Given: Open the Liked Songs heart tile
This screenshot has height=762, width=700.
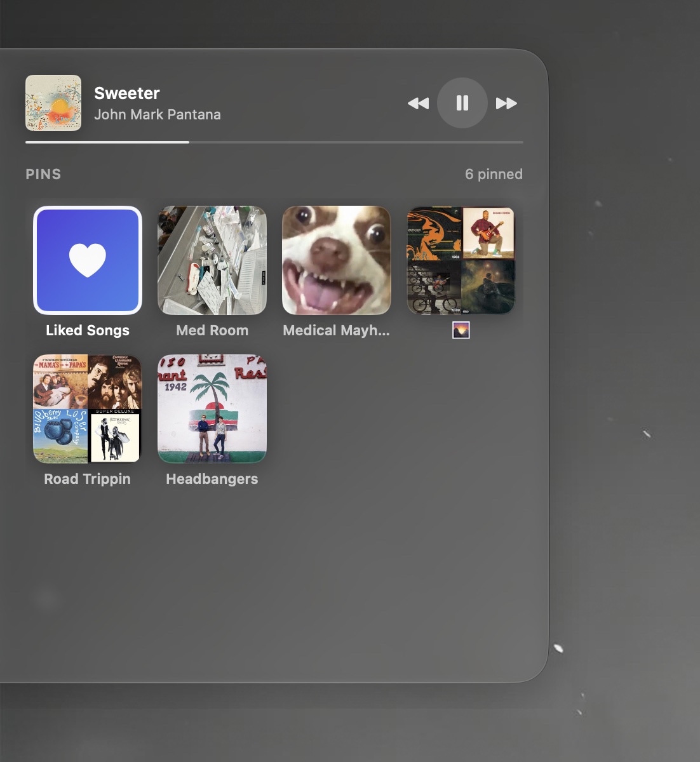Looking at the screenshot, I should tap(88, 260).
